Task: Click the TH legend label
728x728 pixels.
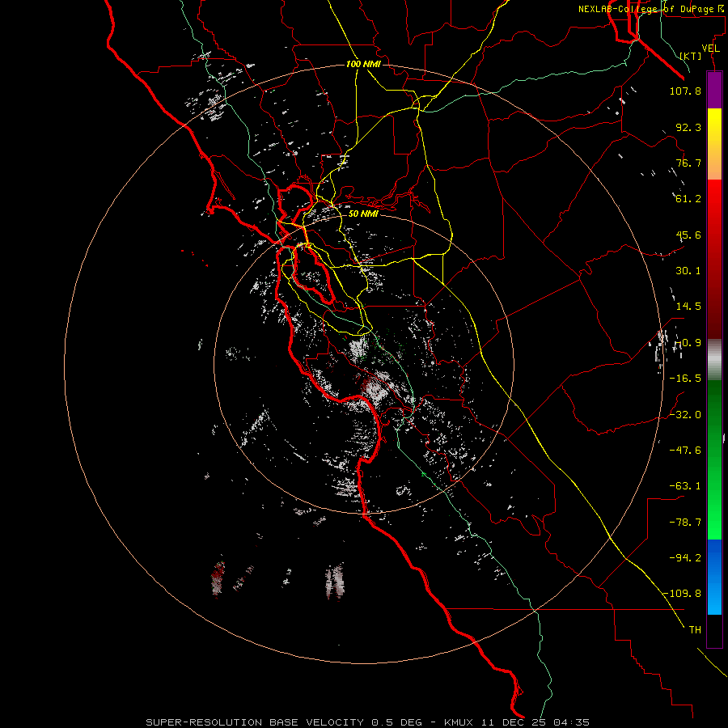Action: tap(695, 630)
